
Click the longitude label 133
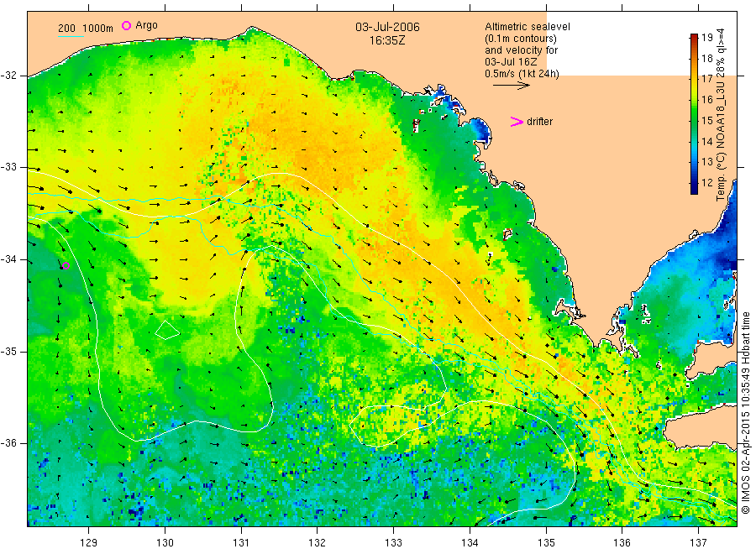coord(393,542)
